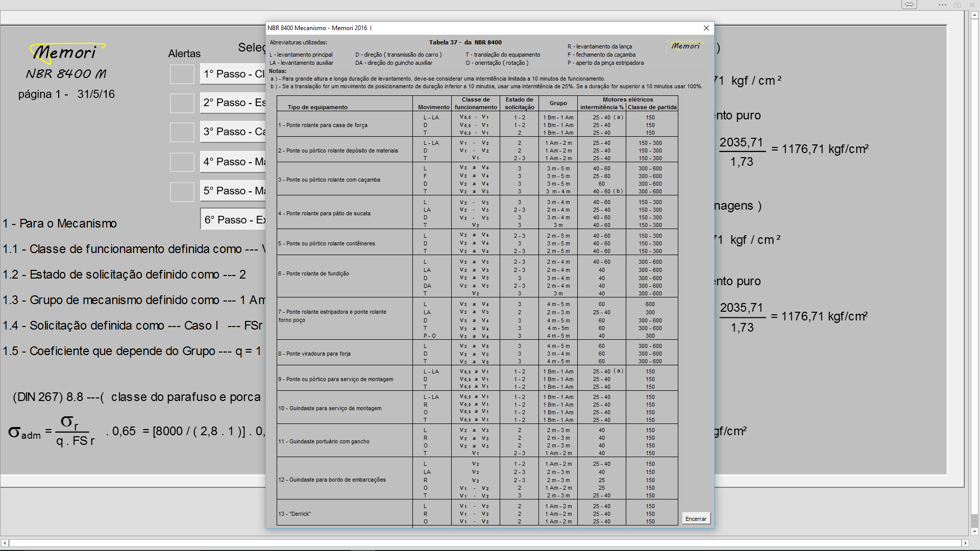Click 'L - levantamento principal' abbreviation
This screenshot has height=551, width=980.
pyautogui.click(x=301, y=55)
